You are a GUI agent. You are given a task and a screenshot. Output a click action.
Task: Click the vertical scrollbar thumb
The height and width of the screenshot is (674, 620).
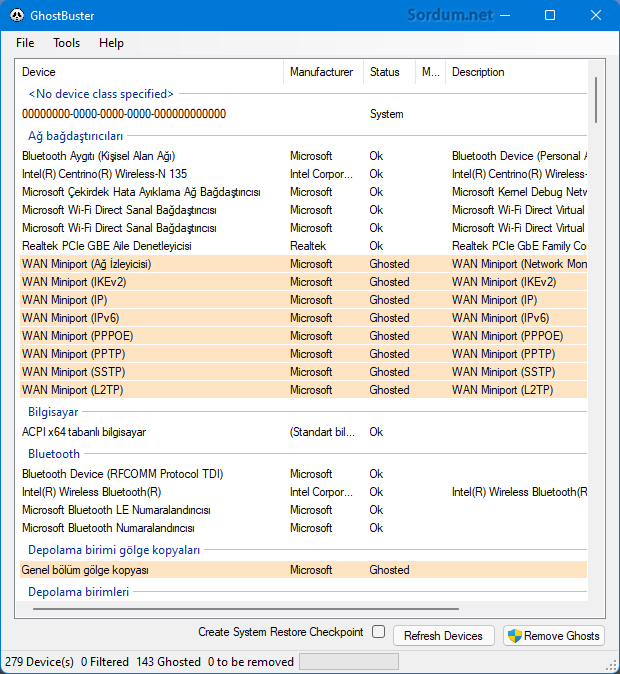click(x=595, y=100)
